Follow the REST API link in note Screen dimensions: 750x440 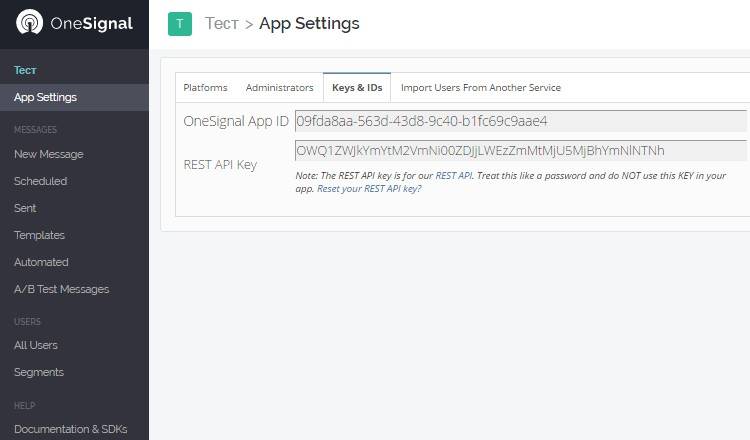(453, 176)
